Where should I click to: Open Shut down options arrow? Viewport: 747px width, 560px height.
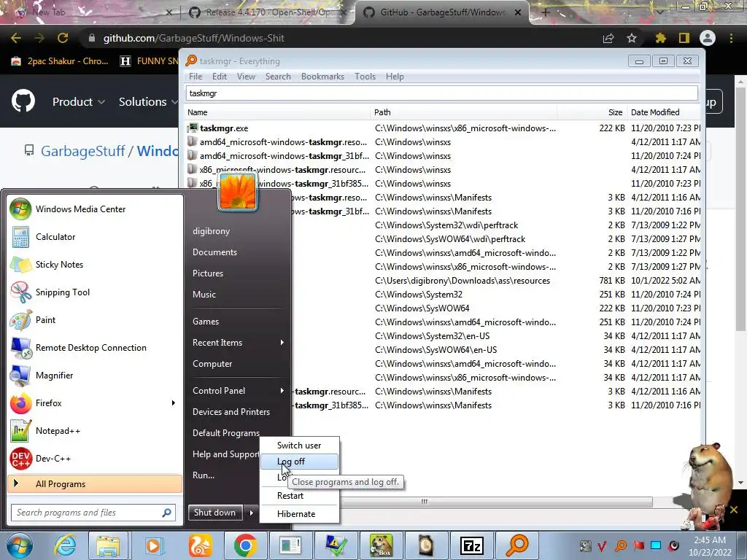click(251, 513)
